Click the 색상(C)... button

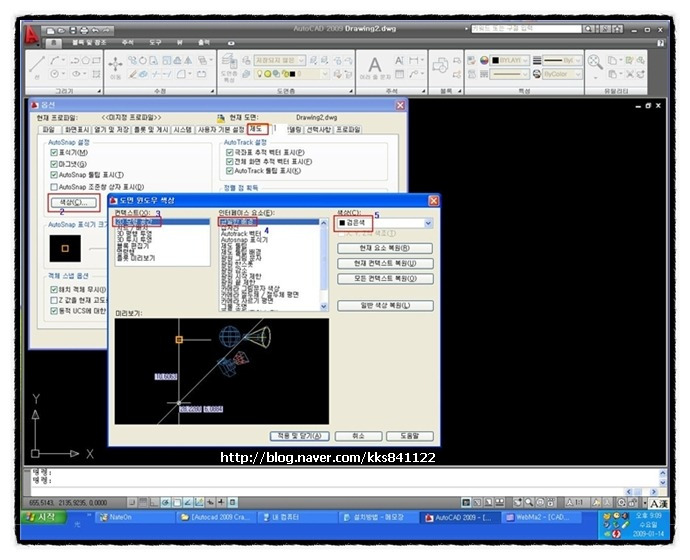pos(74,203)
